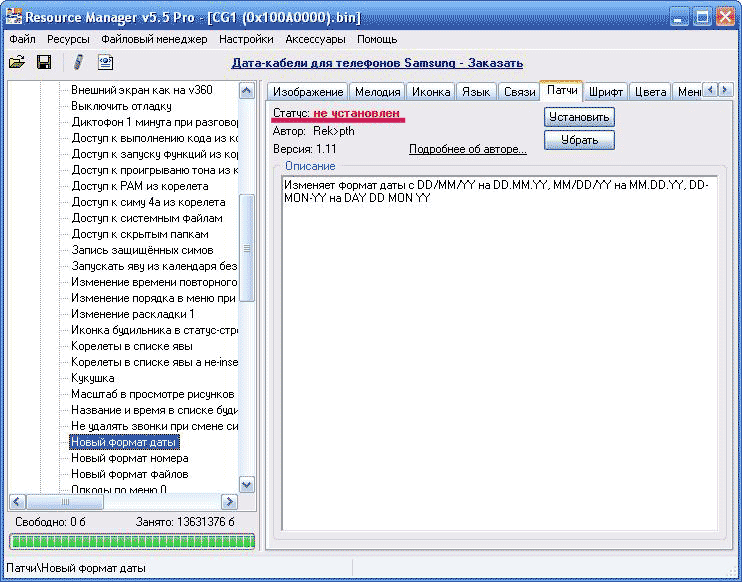The width and height of the screenshot is (742, 582).
Task: Click the Установить button
Action: (x=579, y=117)
